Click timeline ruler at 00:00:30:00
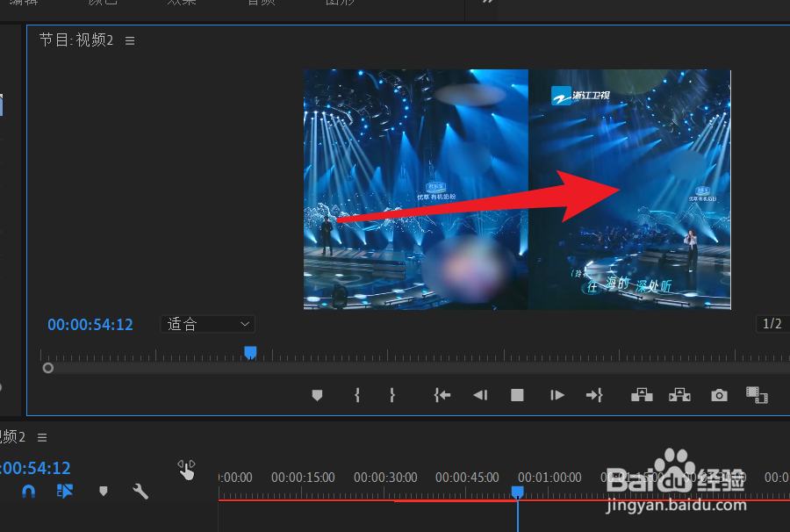This screenshot has width=790, height=532. point(385,478)
